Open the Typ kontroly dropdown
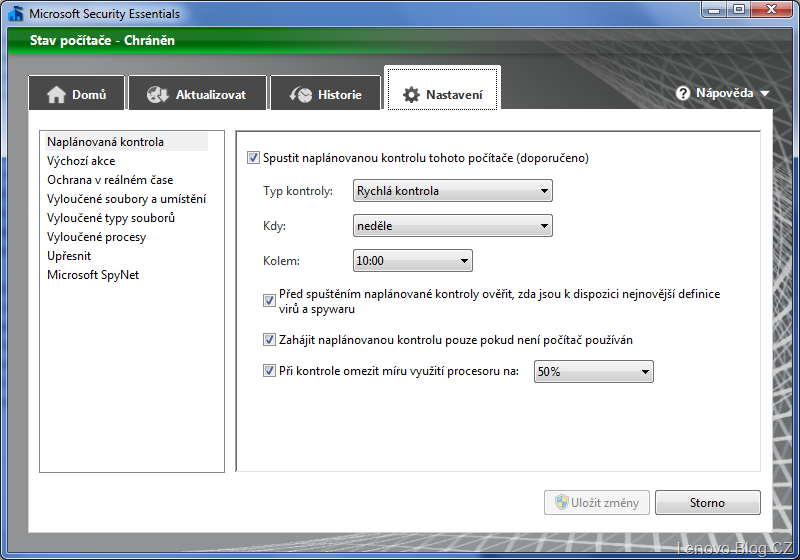800x560 pixels. pos(453,191)
